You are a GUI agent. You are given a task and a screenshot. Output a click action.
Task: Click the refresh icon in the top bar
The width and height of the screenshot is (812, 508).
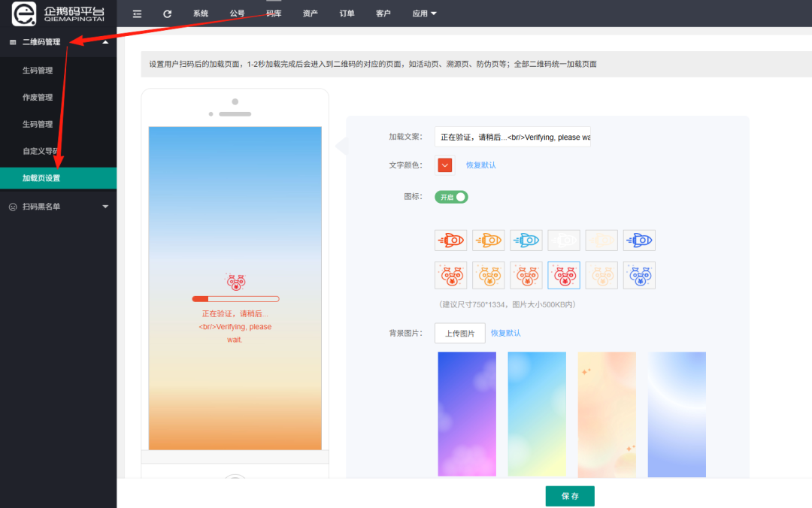(167, 13)
